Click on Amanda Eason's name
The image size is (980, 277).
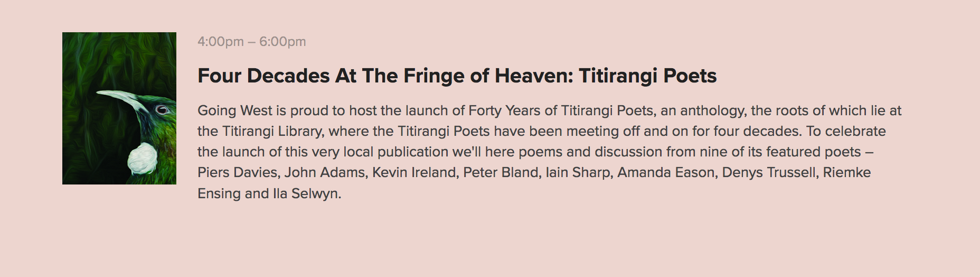pyautogui.click(x=666, y=172)
